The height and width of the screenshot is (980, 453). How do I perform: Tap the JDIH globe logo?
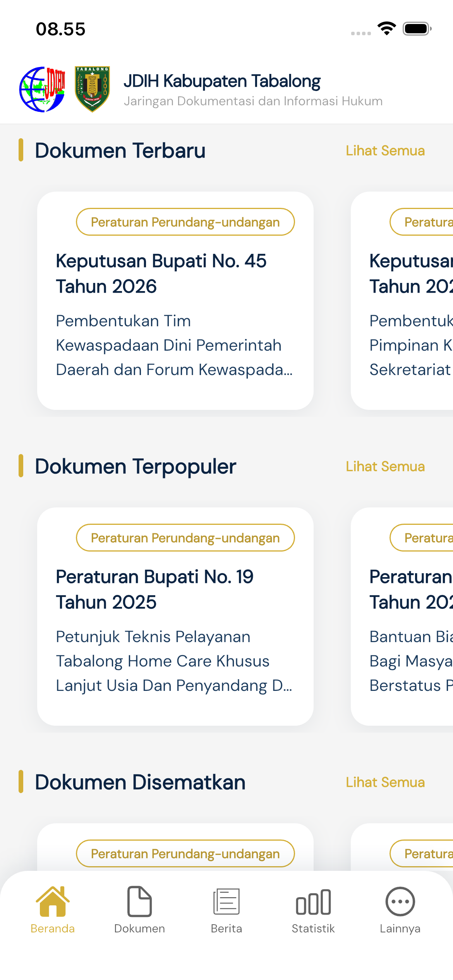coord(42,89)
